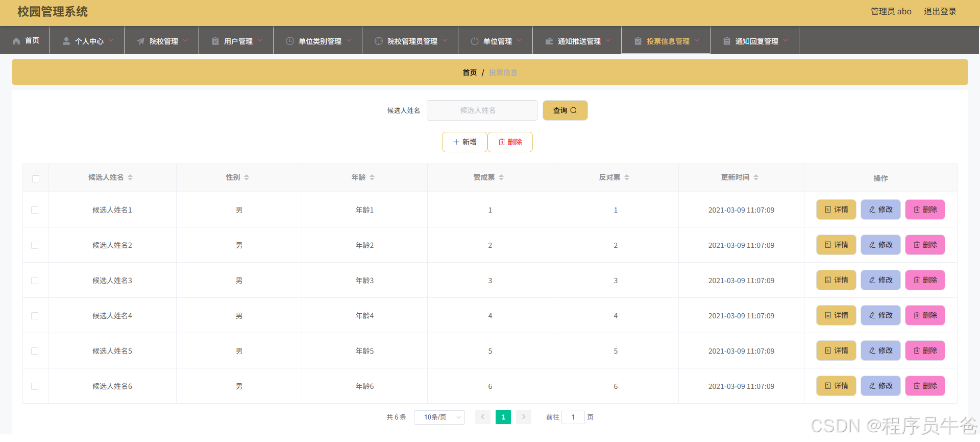Sort by 年龄 column arrows

pos(372,177)
